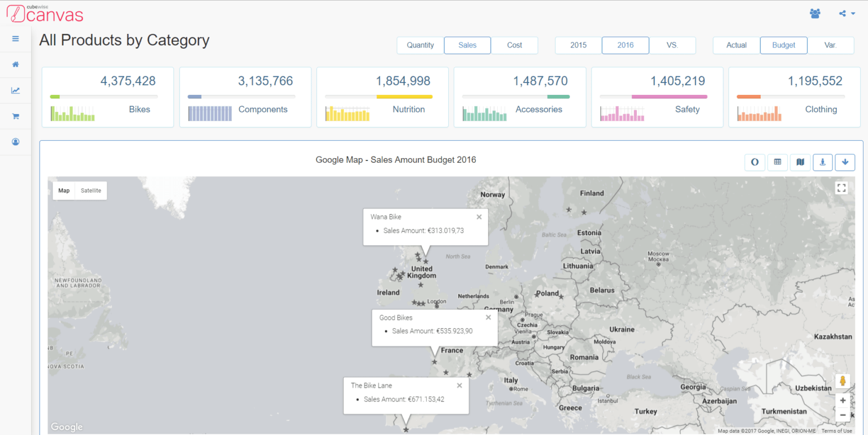Switch the chart to map view

(x=800, y=162)
